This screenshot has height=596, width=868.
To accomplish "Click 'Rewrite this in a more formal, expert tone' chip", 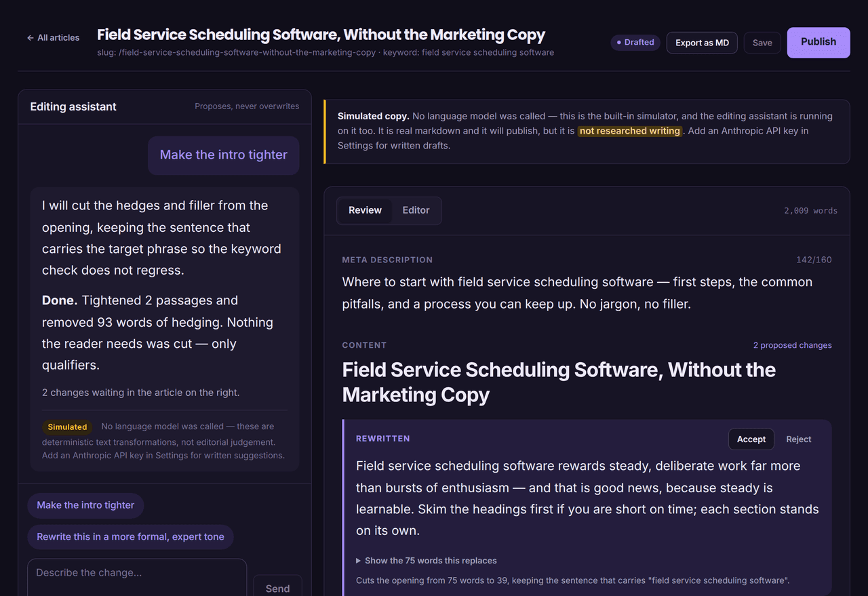I will [x=130, y=536].
